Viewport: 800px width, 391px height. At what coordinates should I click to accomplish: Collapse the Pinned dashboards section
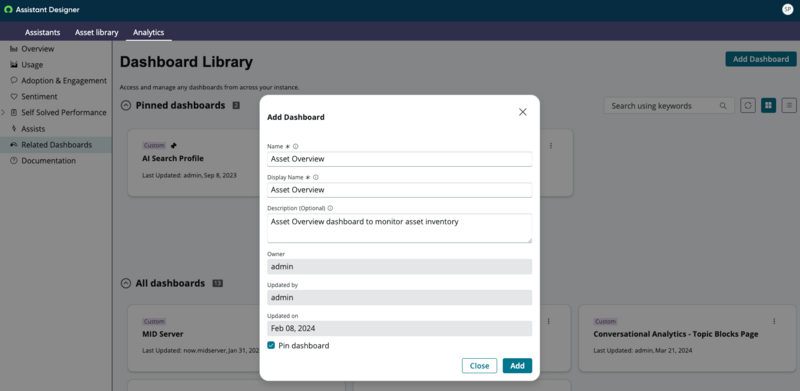pyautogui.click(x=126, y=105)
